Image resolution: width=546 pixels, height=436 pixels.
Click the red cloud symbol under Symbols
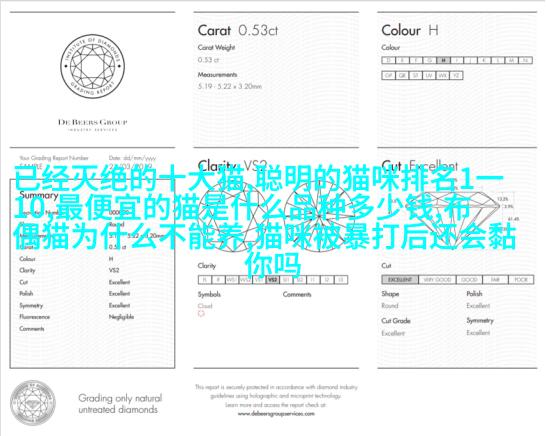point(201,314)
